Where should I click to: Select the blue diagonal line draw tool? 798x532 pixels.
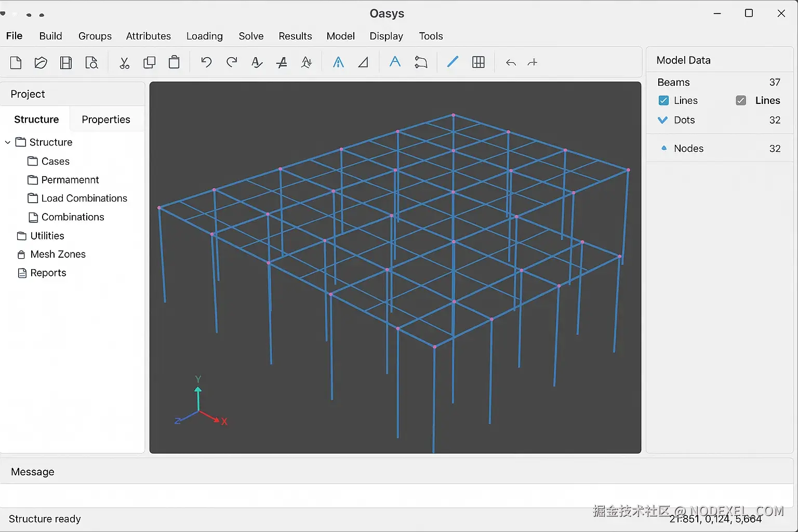click(453, 62)
